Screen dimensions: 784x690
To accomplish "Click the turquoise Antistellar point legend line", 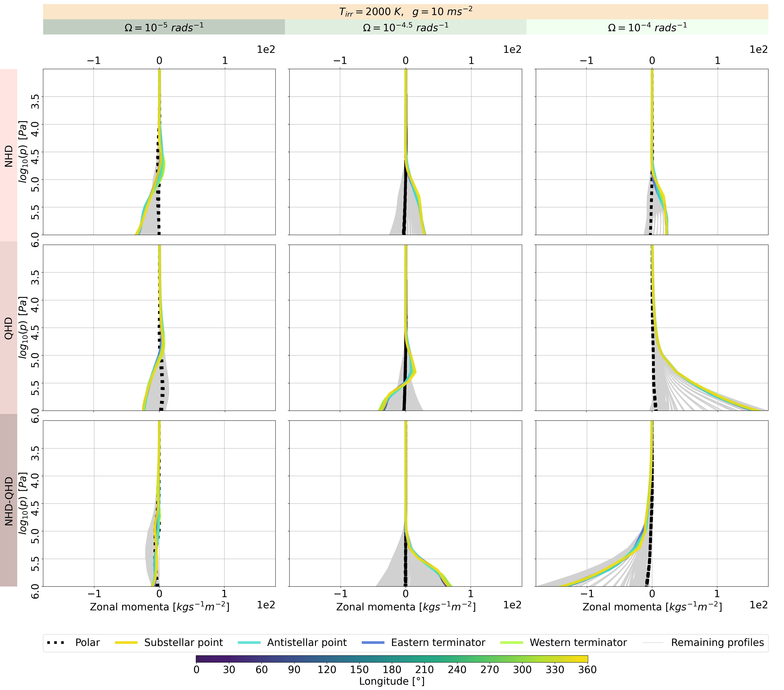I will 249,642.
